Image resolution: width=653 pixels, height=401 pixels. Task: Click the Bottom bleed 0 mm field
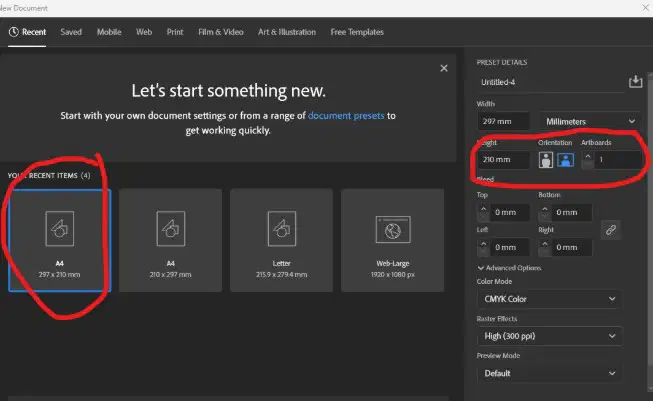571,212
